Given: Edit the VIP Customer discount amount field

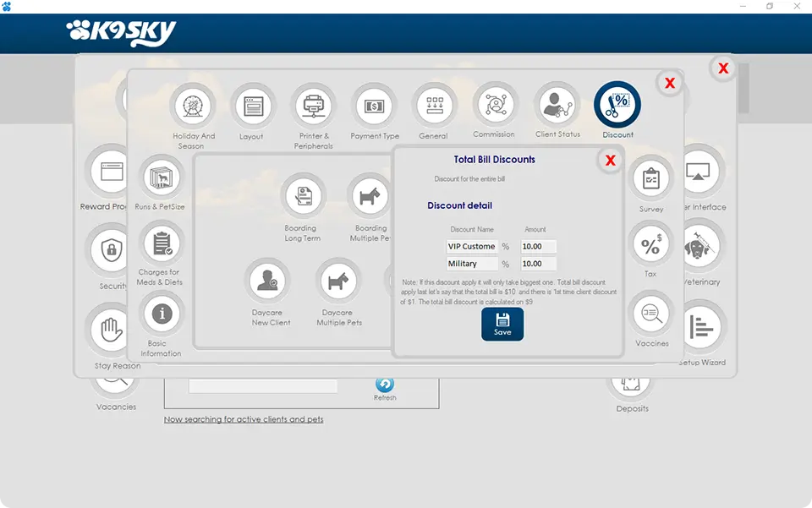Looking at the screenshot, I should tap(538, 246).
